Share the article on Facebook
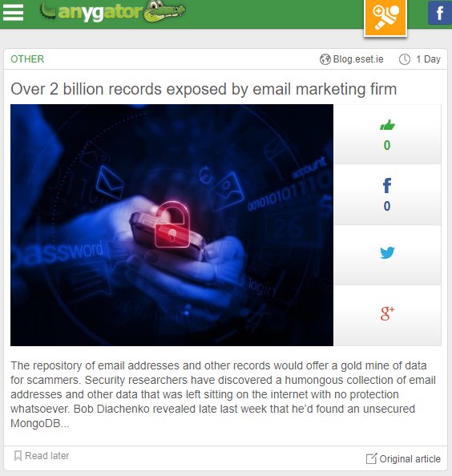This screenshot has width=452, height=476. (387, 185)
